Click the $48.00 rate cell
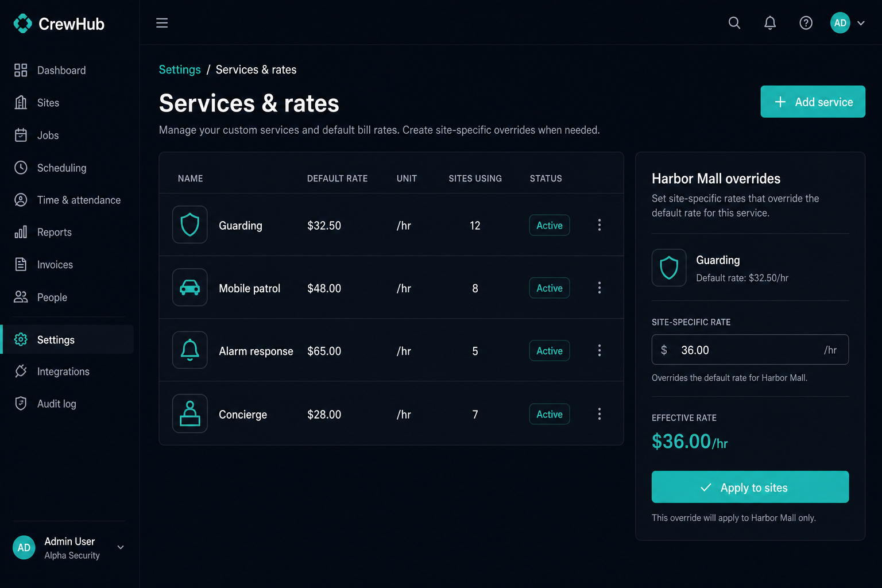Screen dimensions: 882x588 324,288
